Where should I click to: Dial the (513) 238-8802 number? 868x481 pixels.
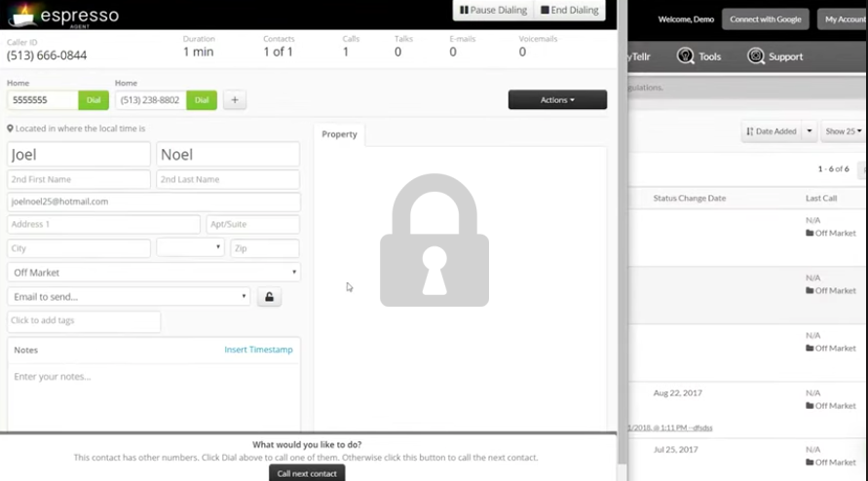(x=202, y=100)
